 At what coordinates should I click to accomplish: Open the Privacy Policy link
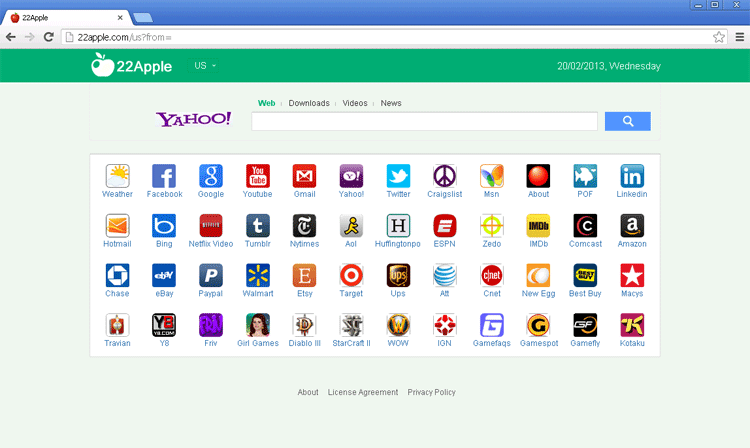pyautogui.click(x=431, y=392)
